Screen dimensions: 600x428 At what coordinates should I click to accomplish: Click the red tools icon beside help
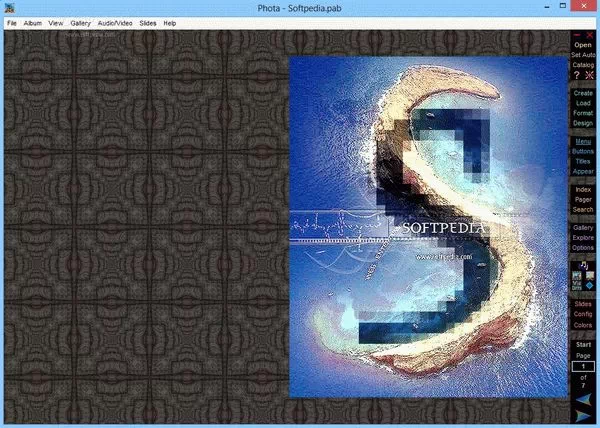pos(589,75)
